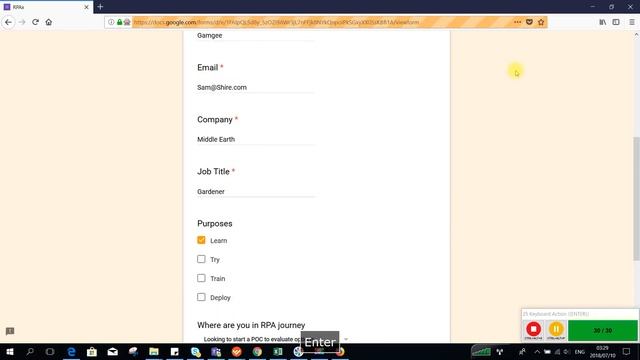The image size is (640, 360).
Task: Open the Firefox Library
Action: (x=602, y=22)
